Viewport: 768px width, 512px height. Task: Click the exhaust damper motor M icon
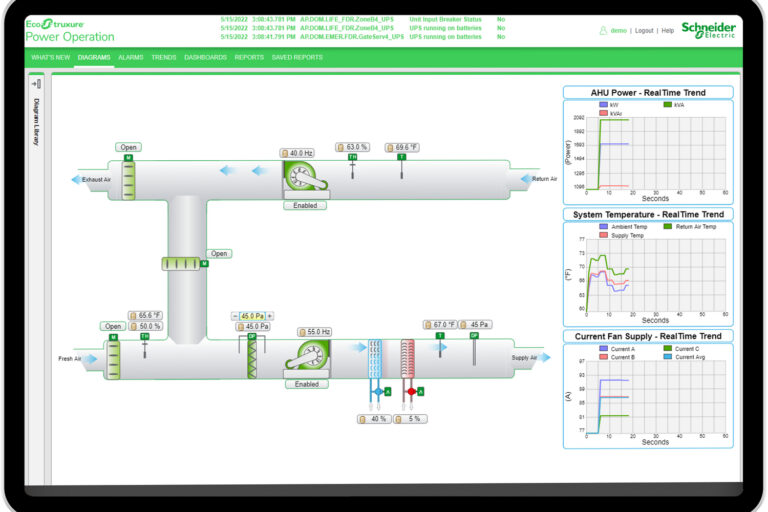click(x=128, y=158)
